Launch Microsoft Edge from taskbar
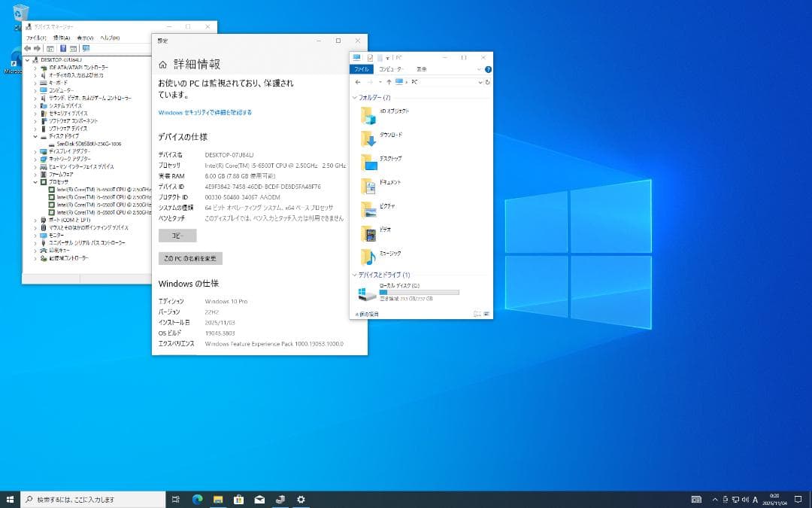 pos(197,500)
